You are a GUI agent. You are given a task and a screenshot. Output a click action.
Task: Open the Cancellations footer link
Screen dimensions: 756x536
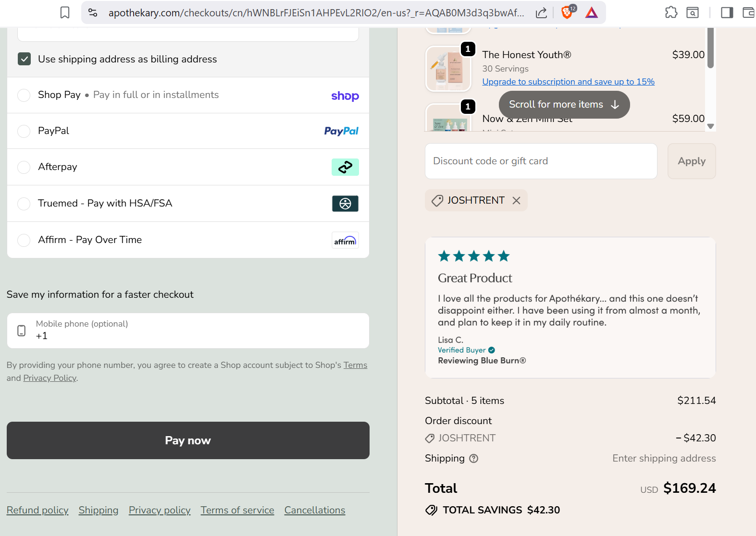[x=315, y=510]
